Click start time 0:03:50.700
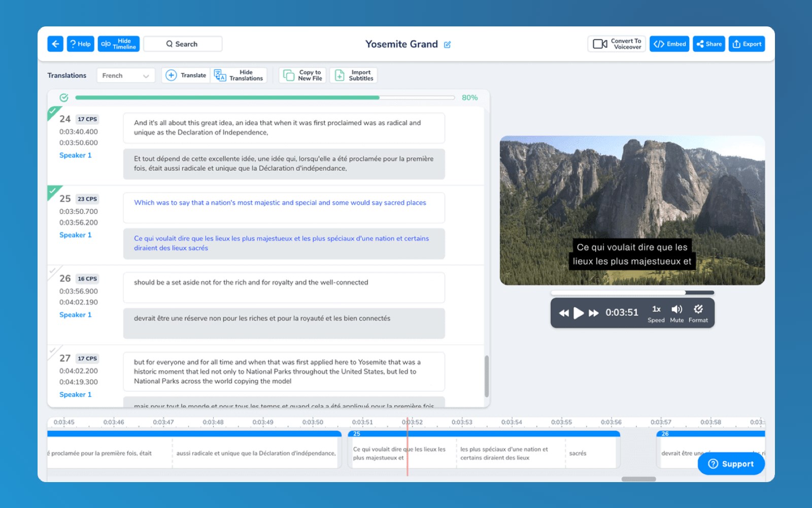This screenshot has width=812, height=508. pos(79,211)
